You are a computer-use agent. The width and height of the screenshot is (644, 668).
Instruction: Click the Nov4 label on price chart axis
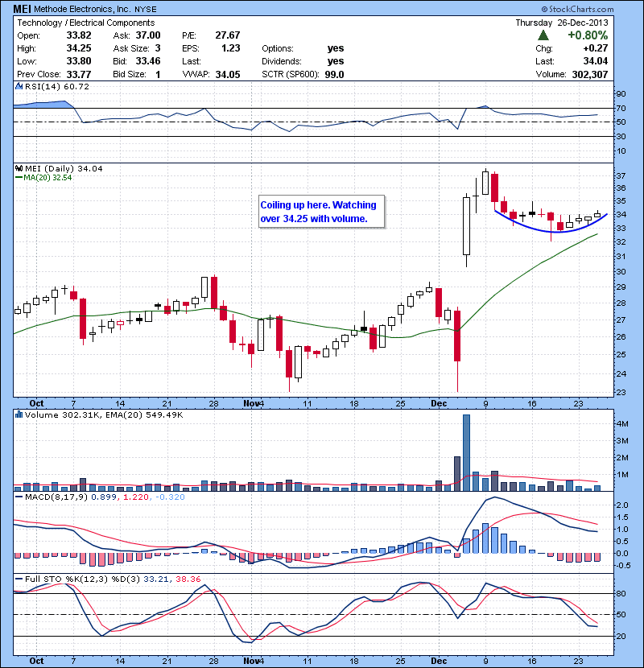[x=254, y=403]
